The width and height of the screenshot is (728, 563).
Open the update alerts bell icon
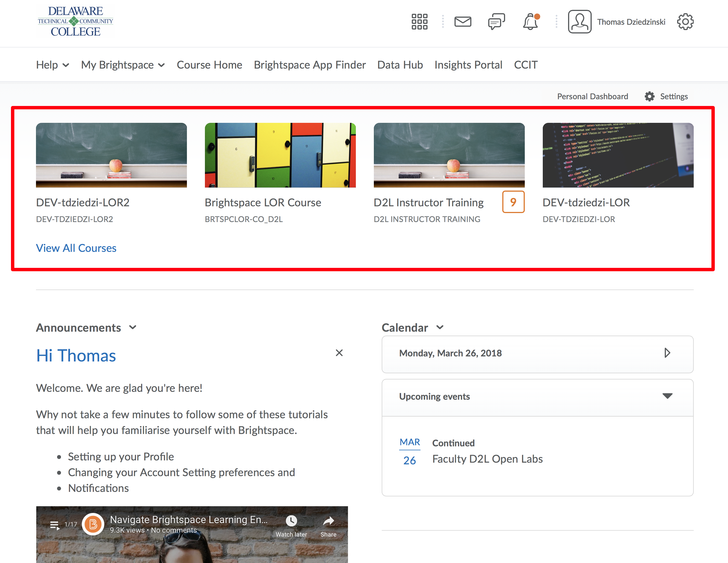[x=530, y=22]
